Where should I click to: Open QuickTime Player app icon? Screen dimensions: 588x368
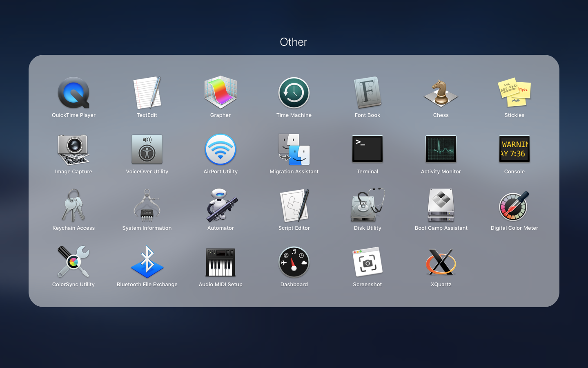(73, 93)
